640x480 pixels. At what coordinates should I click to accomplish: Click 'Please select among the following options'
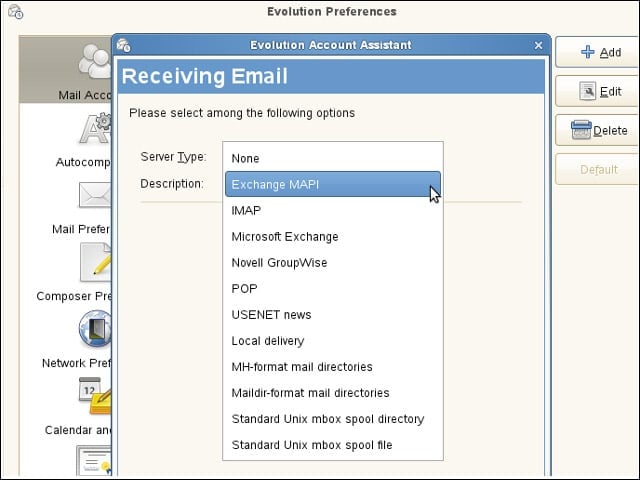pyautogui.click(x=242, y=113)
